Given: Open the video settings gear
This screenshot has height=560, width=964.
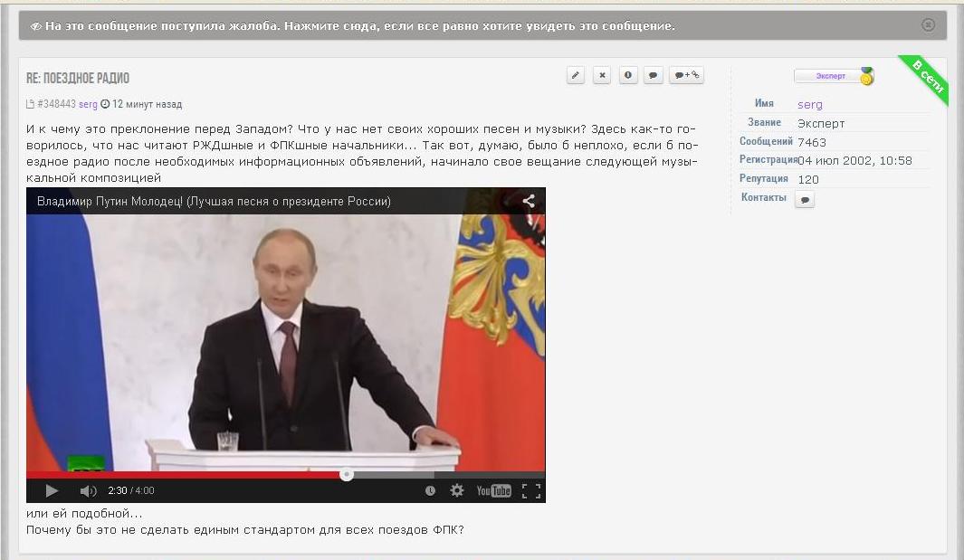Looking at the screenshot, I should coord(457,490).
